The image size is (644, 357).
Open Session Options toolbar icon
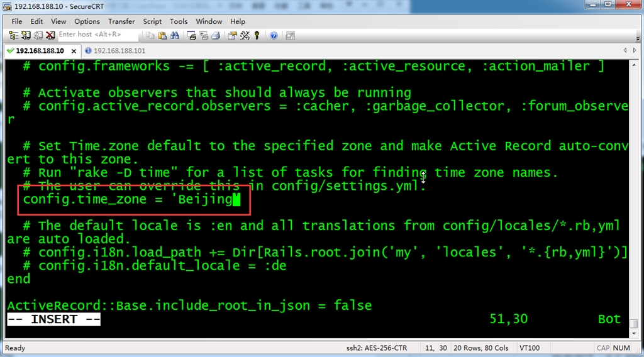point(233,36)
